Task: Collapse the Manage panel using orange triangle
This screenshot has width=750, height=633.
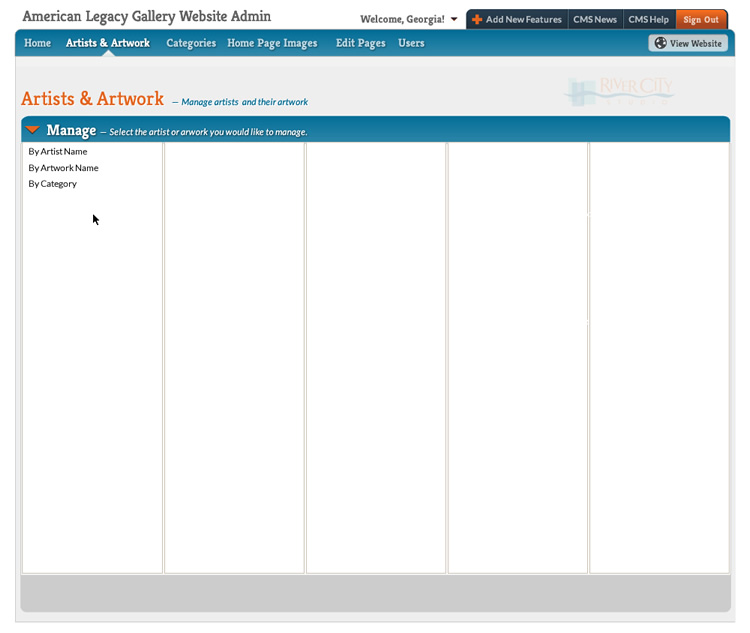Action: pyautogui.click(x=33, y=130)
